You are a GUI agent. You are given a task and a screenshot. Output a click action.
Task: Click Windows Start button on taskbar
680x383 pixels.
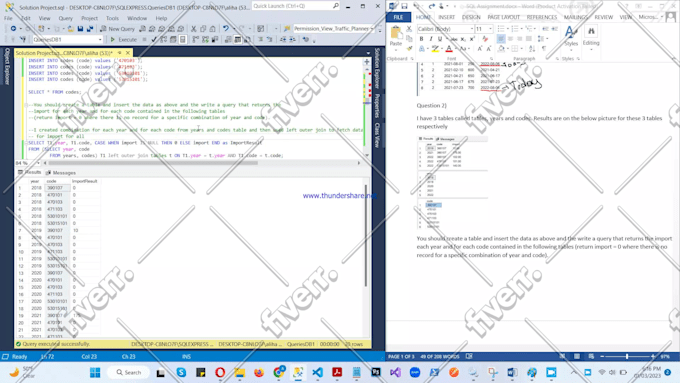click(95, 372)
